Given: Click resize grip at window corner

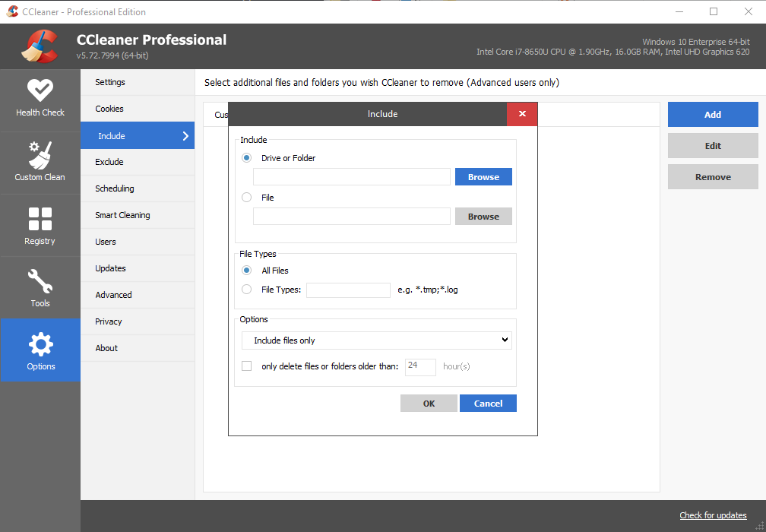Looking at the screenshot, I should [758, 524].
